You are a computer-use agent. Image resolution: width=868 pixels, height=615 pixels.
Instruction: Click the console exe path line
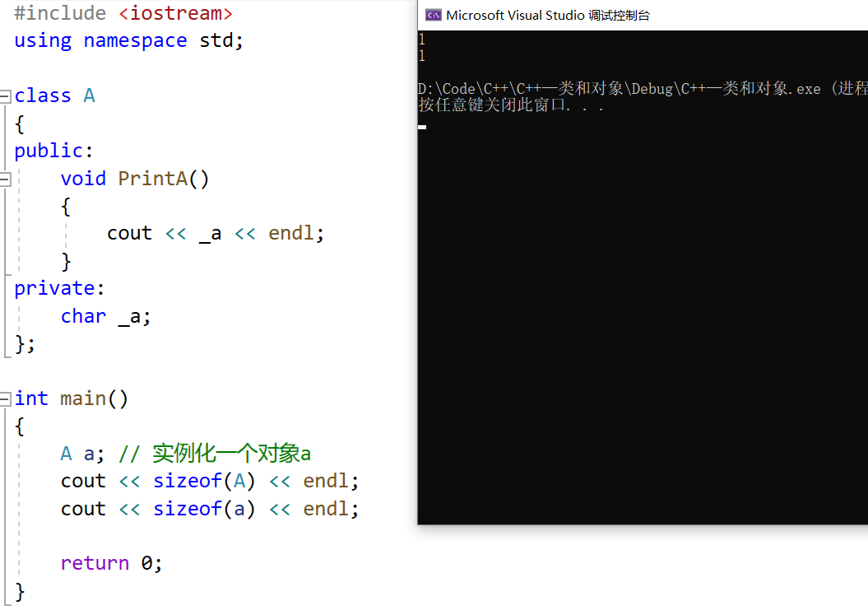click(x=643, y=89)
